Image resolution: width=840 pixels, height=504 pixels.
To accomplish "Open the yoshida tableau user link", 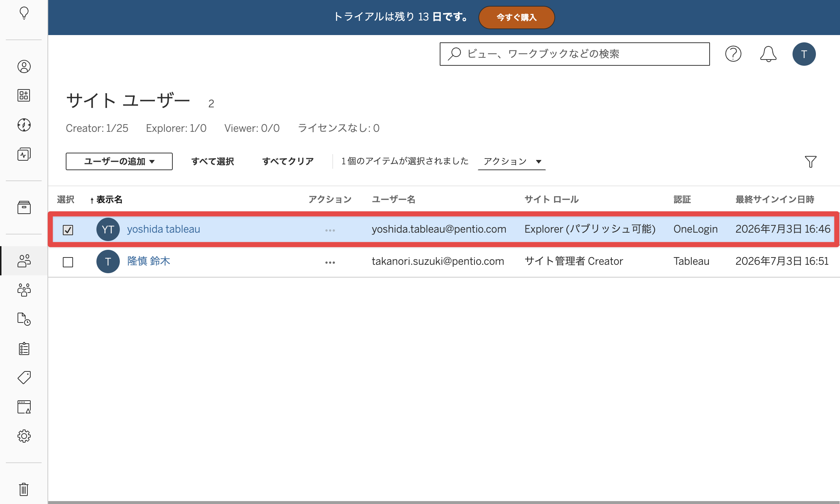I will coord(164,229).
